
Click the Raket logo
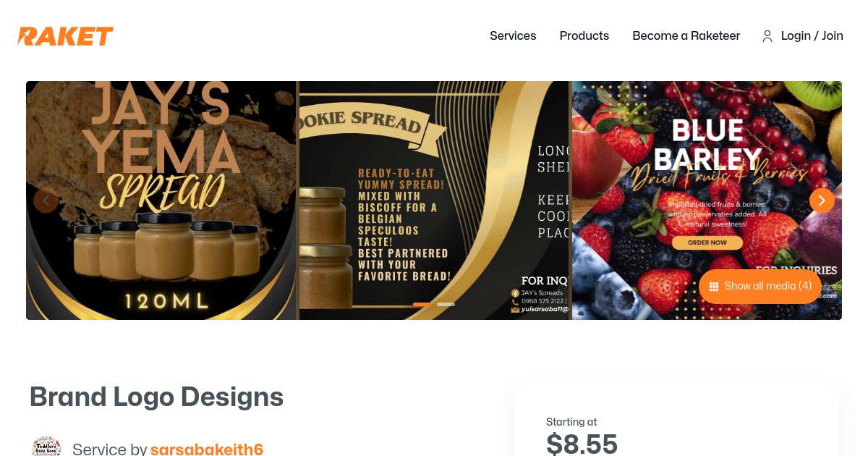pos(66,36)
